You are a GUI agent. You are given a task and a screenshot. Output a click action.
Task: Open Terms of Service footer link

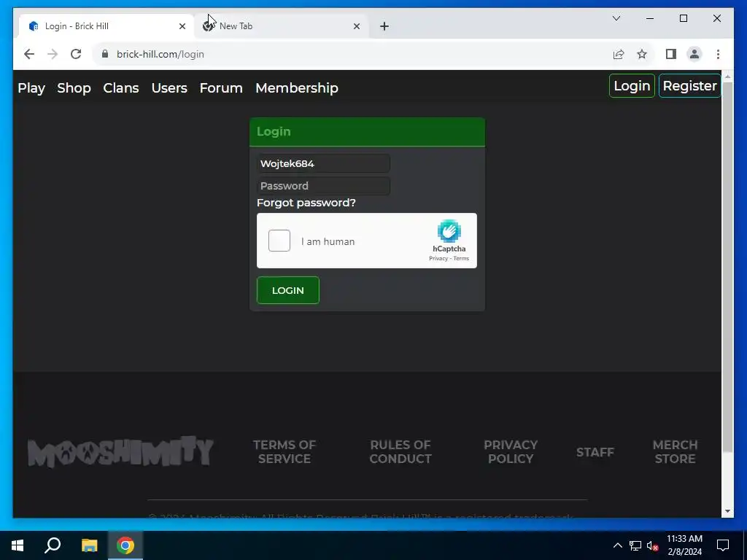(x=285, y=451)
